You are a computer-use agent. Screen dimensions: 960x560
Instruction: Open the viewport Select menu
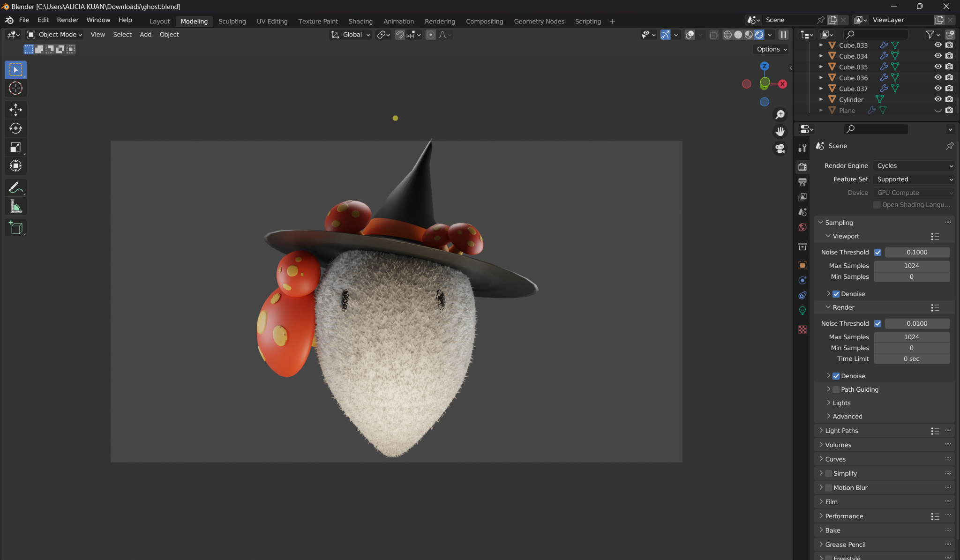122,35
